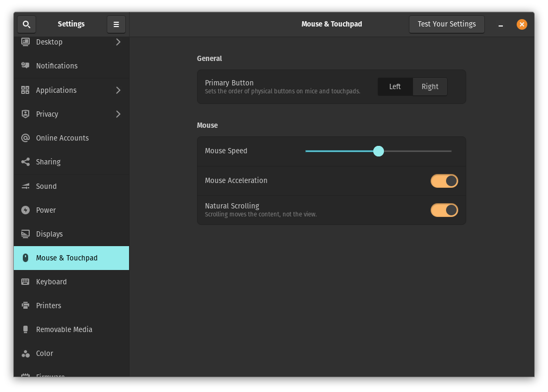Click the Sharing icon

pos(25,162)
